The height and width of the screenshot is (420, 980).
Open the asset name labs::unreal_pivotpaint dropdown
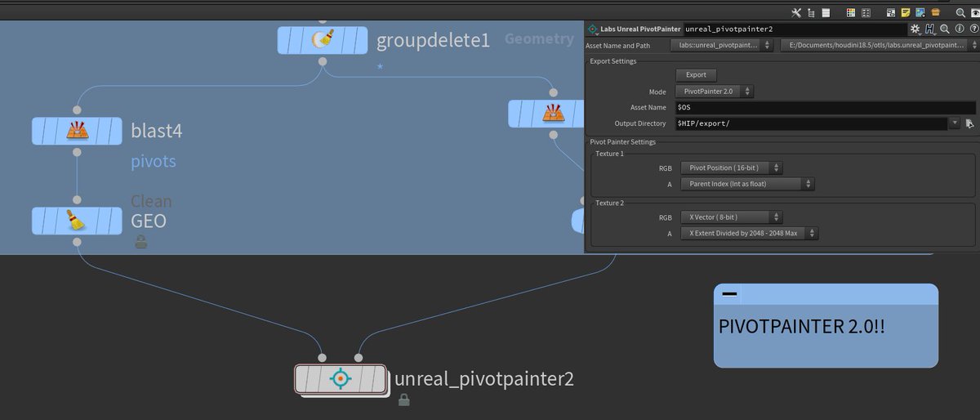point(721,45)
